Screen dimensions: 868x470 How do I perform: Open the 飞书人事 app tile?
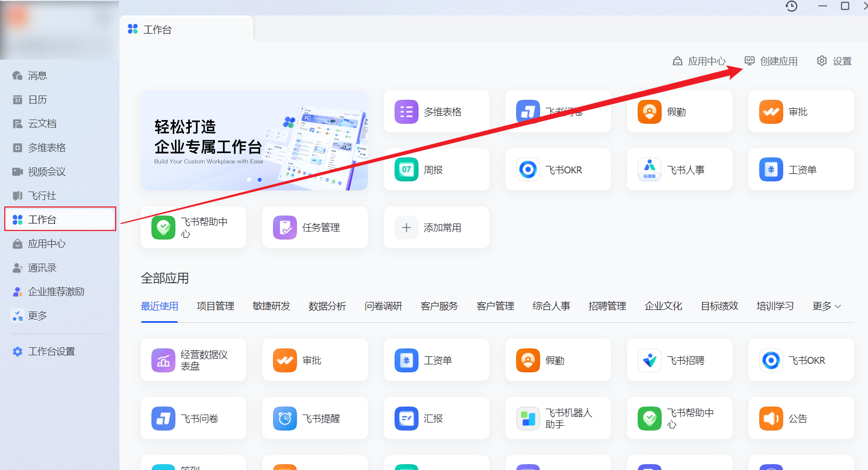coord(679,170)
